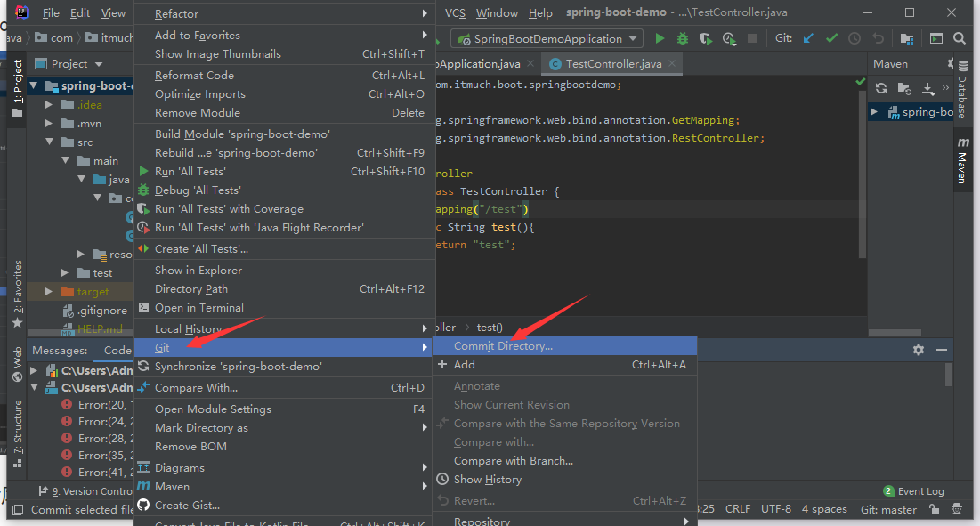Run with Coverage toolbar icon

pos(706,39)
